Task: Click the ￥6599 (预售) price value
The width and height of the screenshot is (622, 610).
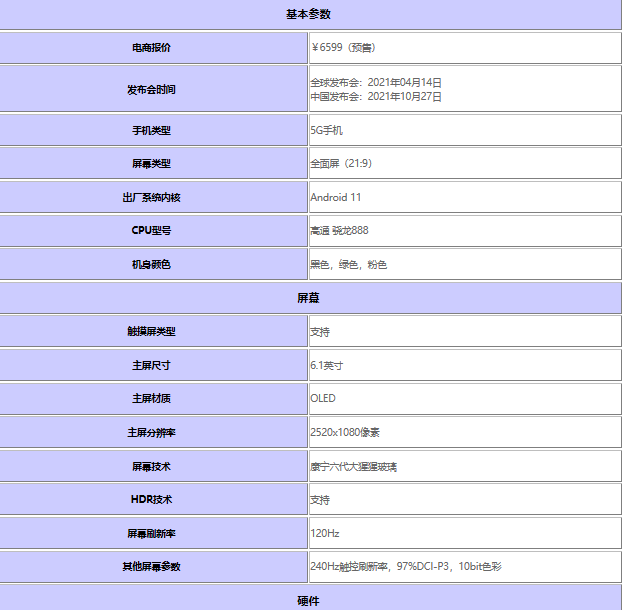Action: coord(344,48)
